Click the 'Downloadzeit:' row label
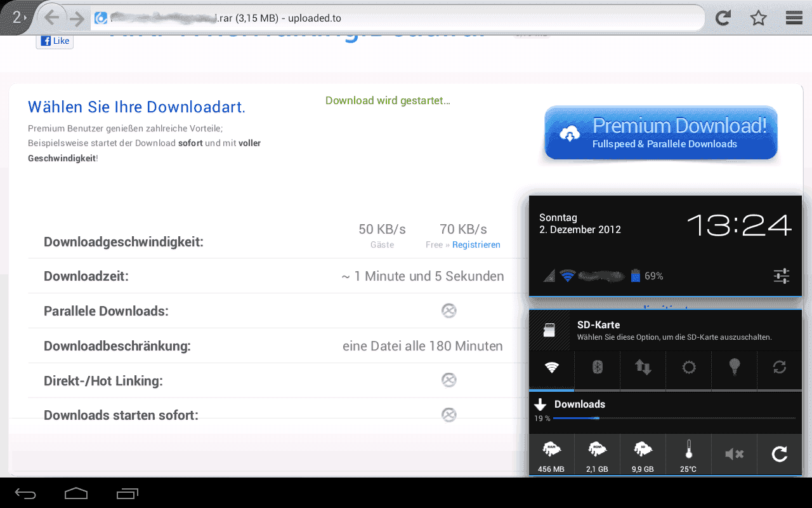This screenshot has height=508, width=812. 86,276
